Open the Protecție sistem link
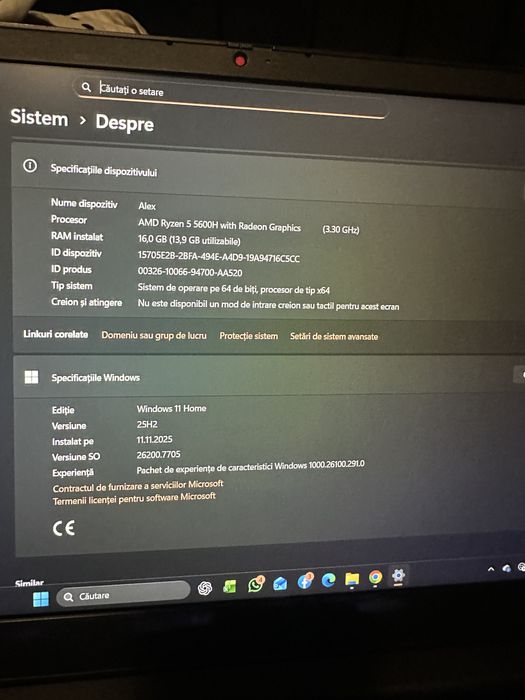Image resolution: width=525 pixels, height=700 pixels. click(249, 336)
